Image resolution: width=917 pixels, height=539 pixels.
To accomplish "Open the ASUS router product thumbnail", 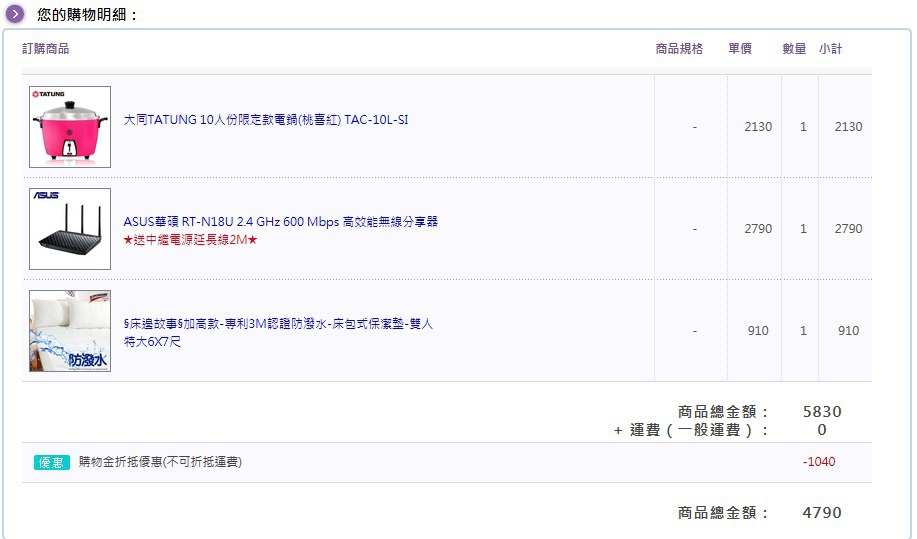I will pyautogui.click(x=70, y=229).
